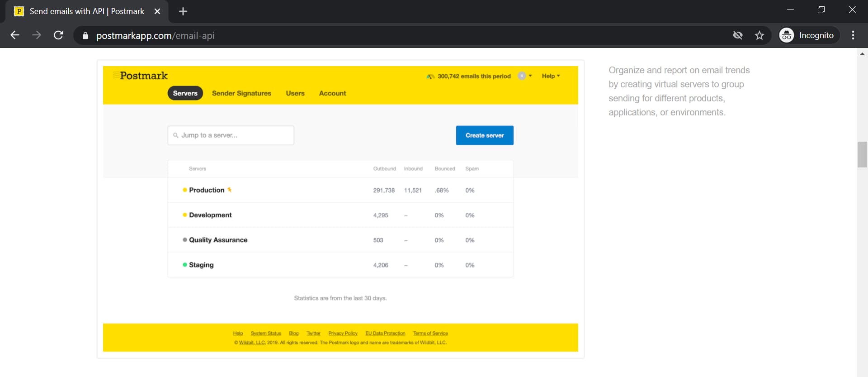868x377 pixels.
Task: Close the Postmark browser tab
Action: [157, 11]
